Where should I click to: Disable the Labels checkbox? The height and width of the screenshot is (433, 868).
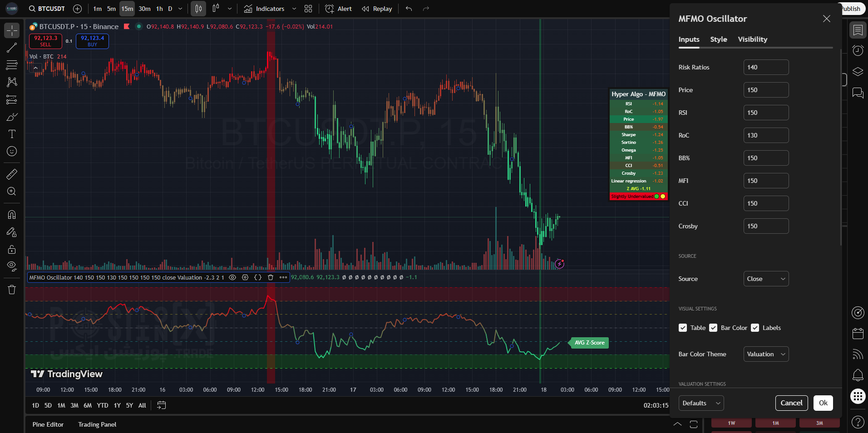tap(755, 328)
